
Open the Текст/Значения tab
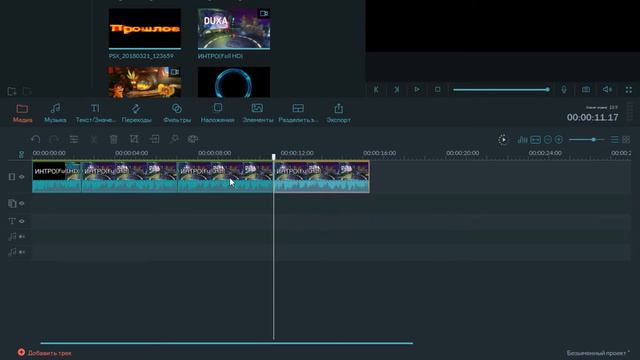coord(96,113)
